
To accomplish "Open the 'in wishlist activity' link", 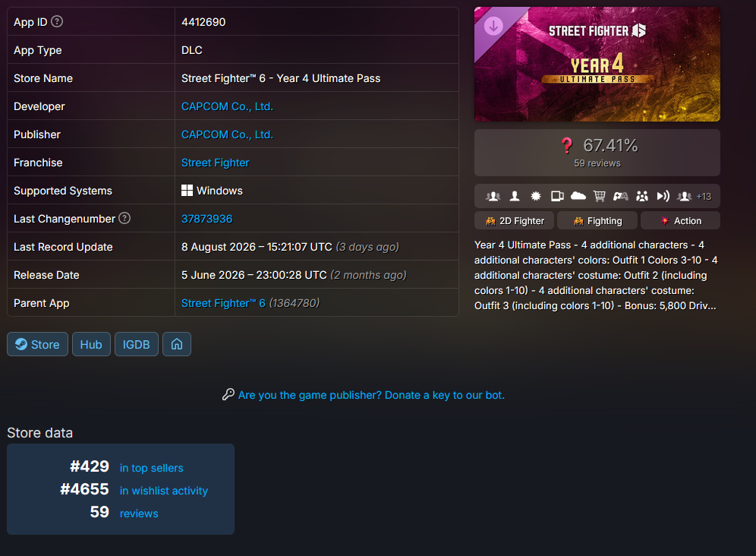I will 164,491.
